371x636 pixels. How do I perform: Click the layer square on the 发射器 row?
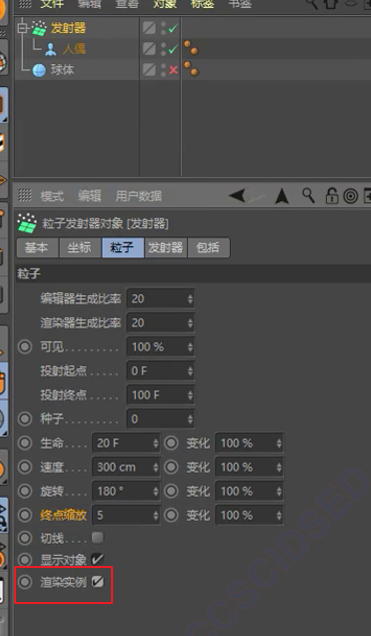[149, 28]
